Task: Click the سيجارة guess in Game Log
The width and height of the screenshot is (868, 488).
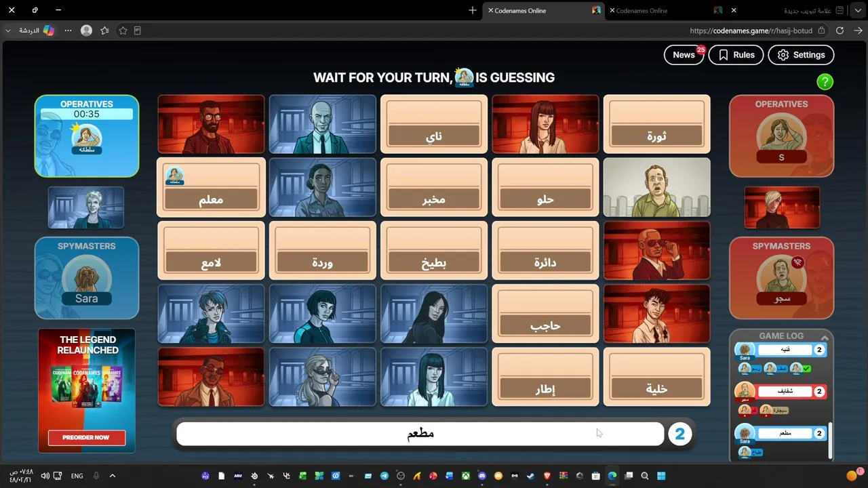Action: (773, 410)
